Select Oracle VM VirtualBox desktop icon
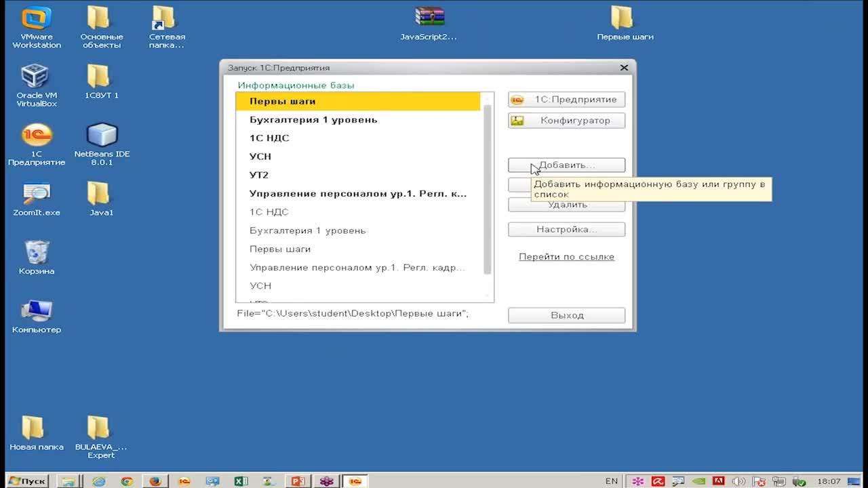The height and width of the screenshot is (488, 868). tap(37, 86)
